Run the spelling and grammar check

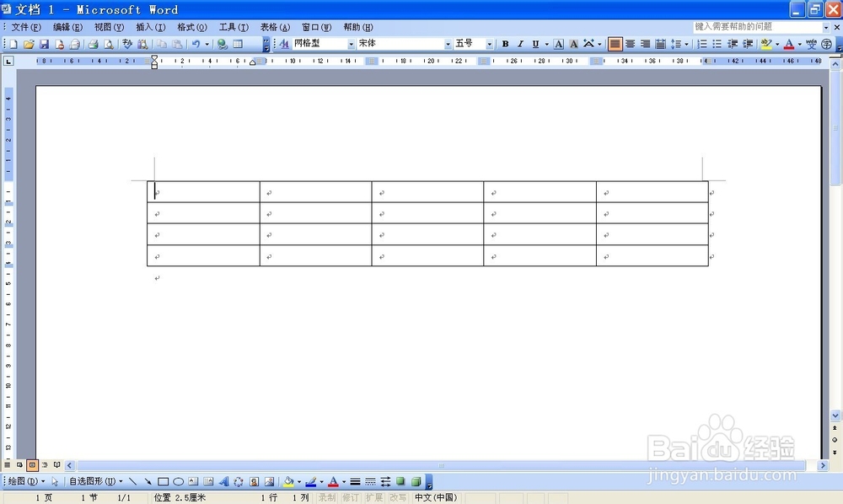click(127, 44)
